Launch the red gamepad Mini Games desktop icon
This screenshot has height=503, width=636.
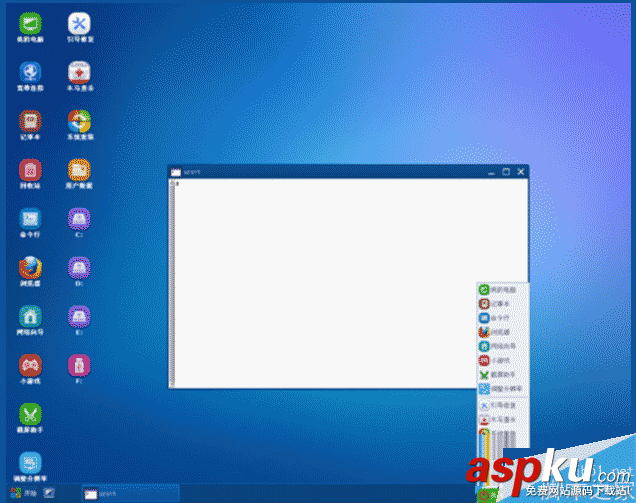pyautogui.click(x=30, y=369)
